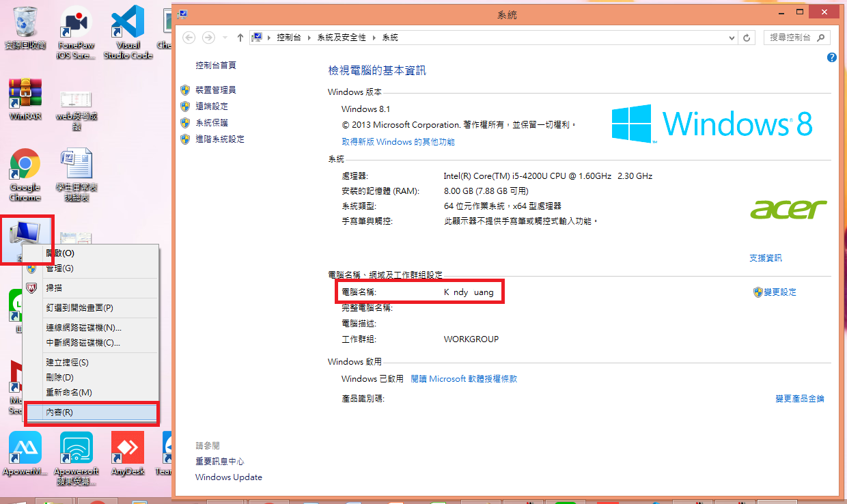Choose 掃描 McAfee entry in context menu
847x504 pixels.
click(x=91, y=288)
